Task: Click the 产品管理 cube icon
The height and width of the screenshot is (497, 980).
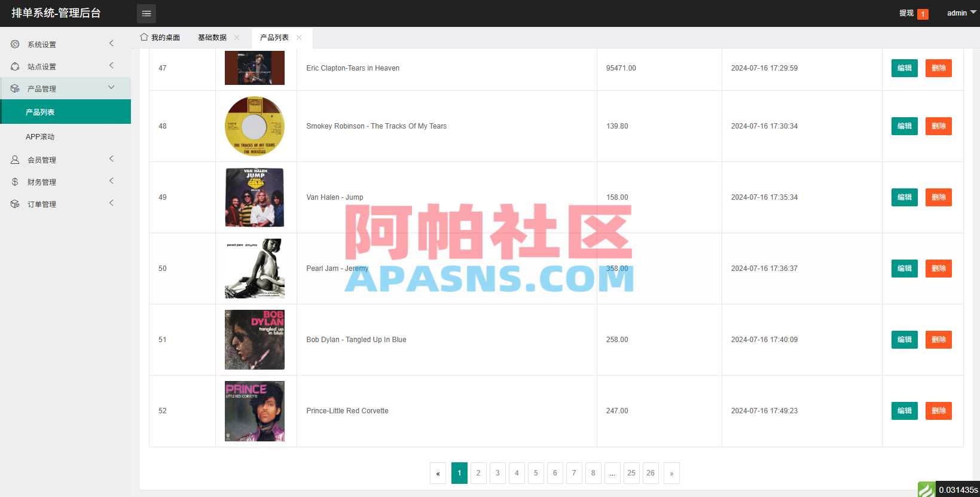Action: pyautogui.click(x=15, y=89)
